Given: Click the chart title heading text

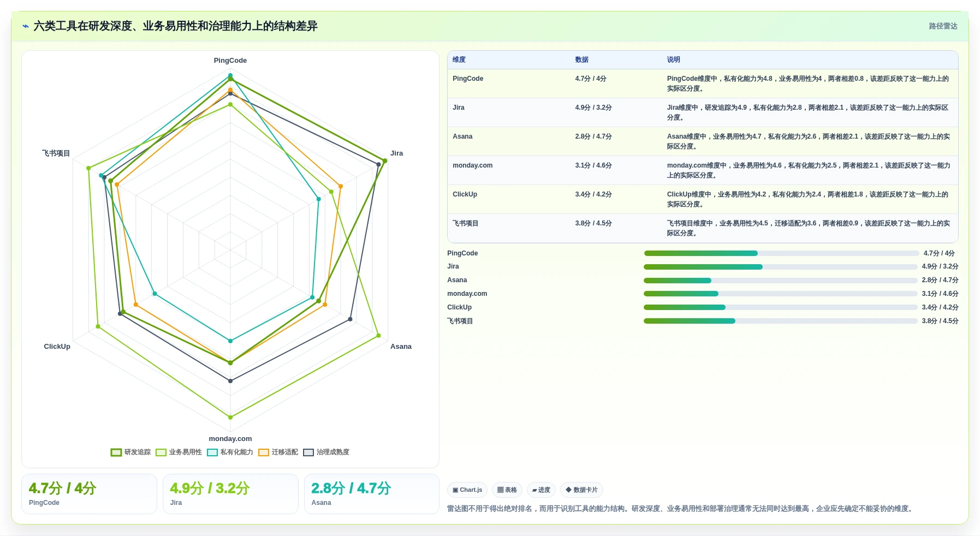Looking at the screenshot, I should point(175,26).
